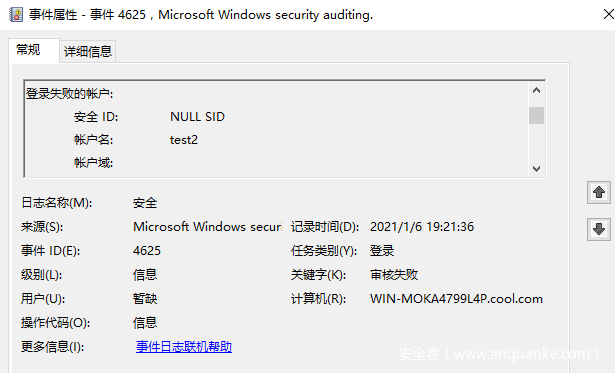Click the recorded time 2021/1/6 19:21:36

[x=422, y=227]
